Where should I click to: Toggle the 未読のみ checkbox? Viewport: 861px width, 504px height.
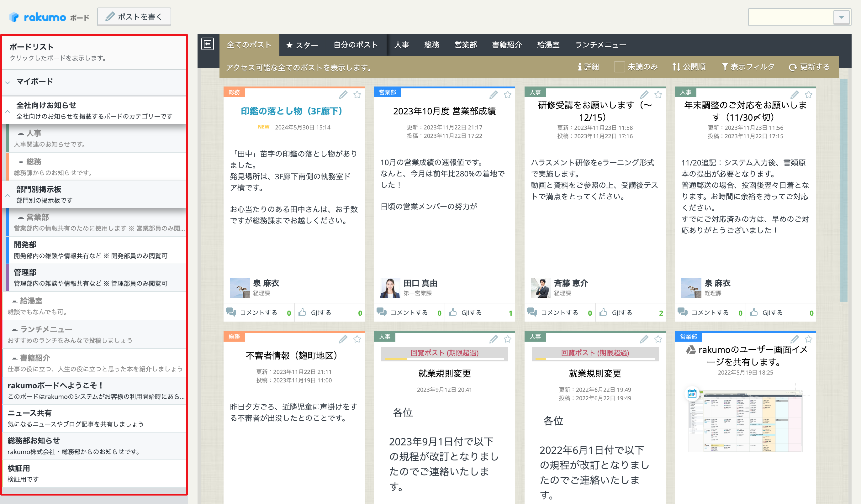[619, 66]
